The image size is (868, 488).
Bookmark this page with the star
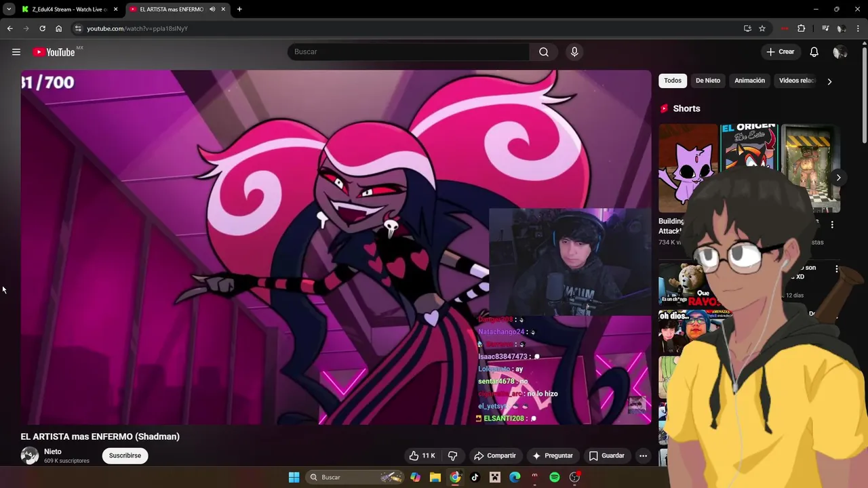762,28
